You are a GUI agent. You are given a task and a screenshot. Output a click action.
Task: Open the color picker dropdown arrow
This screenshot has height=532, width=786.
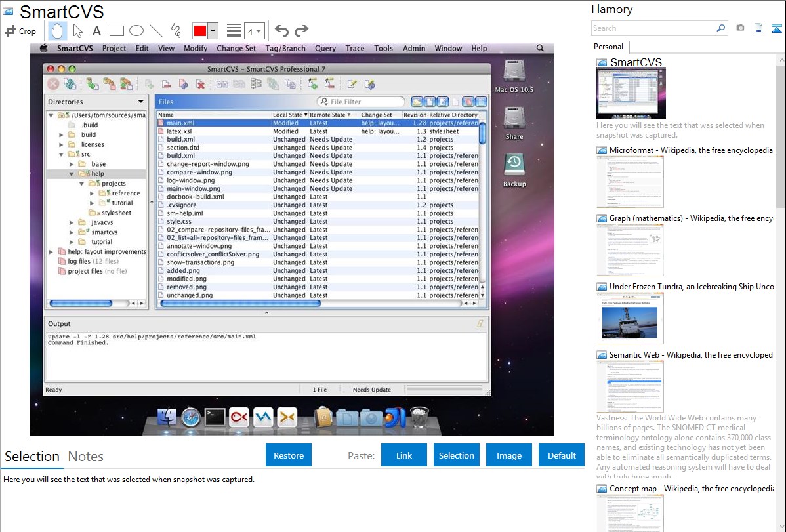point(213,31)
